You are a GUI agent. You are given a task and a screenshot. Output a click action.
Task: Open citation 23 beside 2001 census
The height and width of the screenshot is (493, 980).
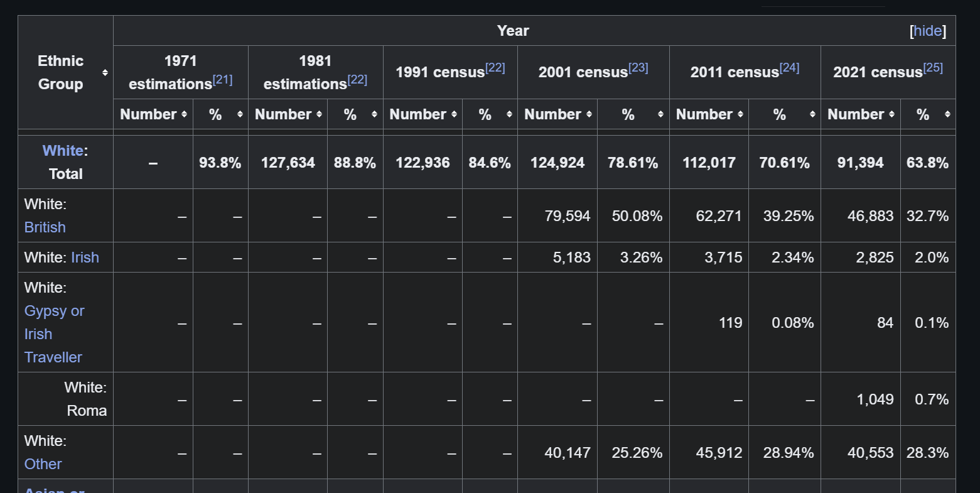pos(638,68)
